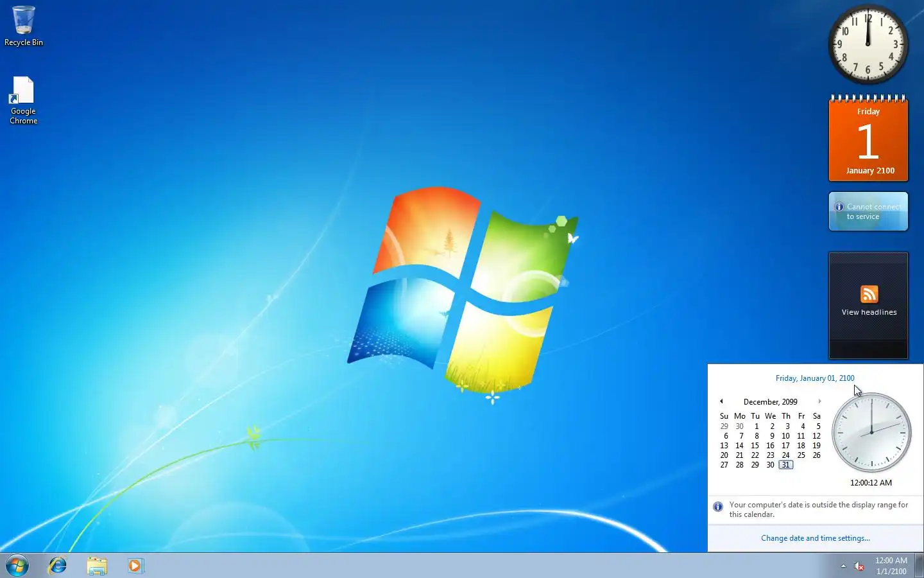Open the Recycle Bin desktop icon
The image size is (924, 578).
pyautogui.click(x=24, y=26)
